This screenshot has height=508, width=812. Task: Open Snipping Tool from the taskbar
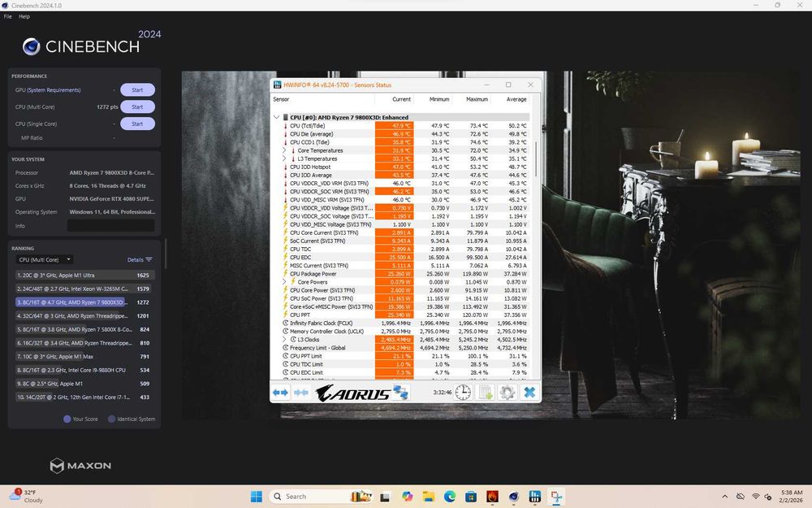click(x=557, y=497)
